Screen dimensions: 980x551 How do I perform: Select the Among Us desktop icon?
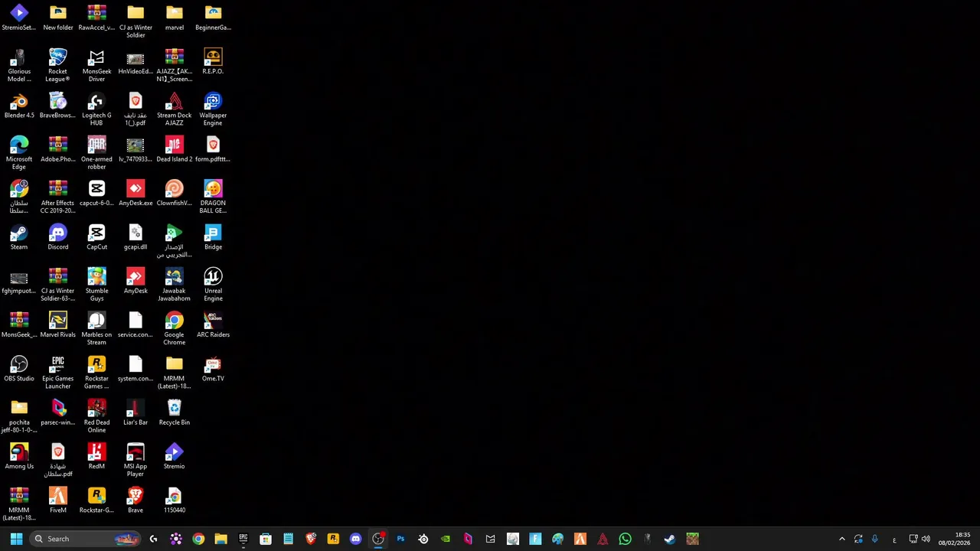(x=19, y=456)
